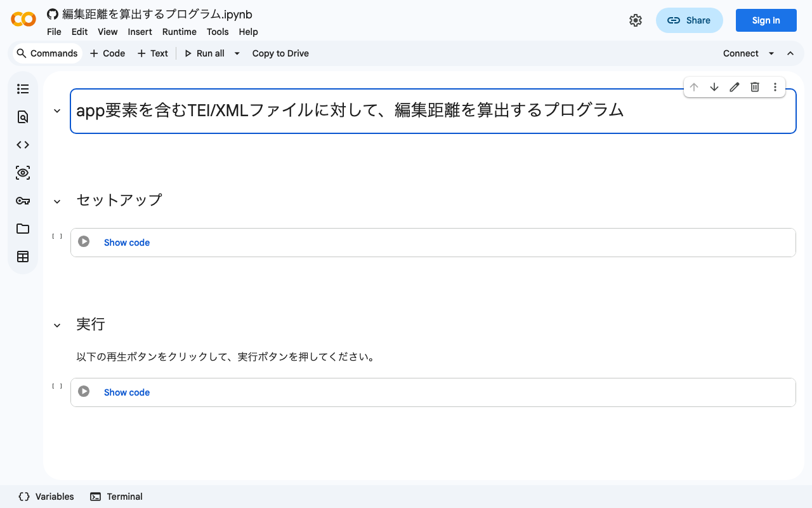The height and width of the screenshot is (508, 812).
Task: Expand the Run all dropdown arrow
Action: coord(237,53)
